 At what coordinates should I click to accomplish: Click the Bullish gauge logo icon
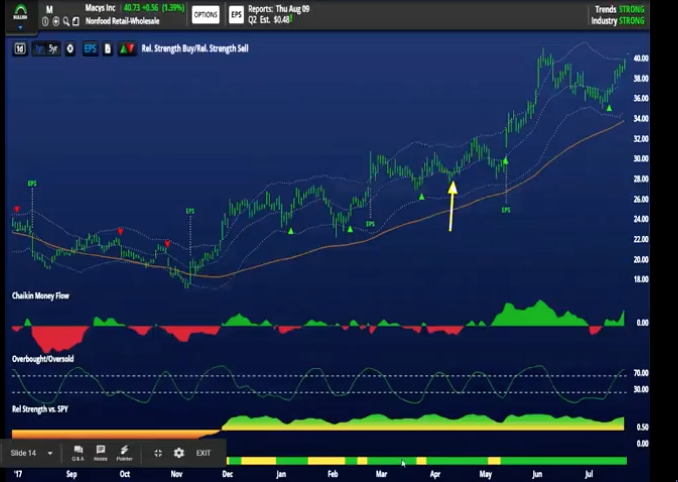(x=20, y=12)
